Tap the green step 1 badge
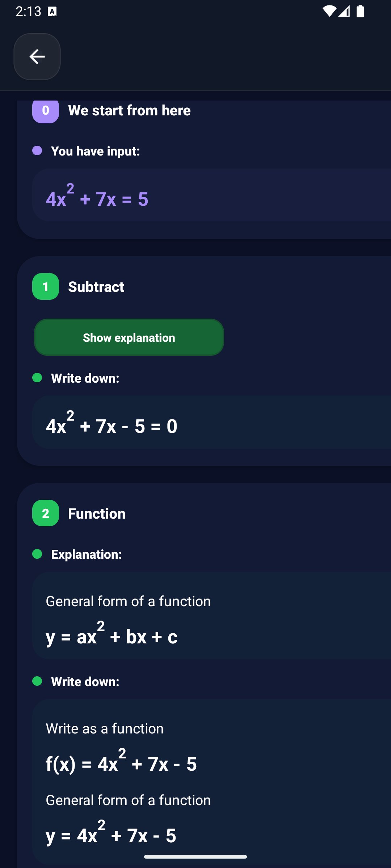 click(x=46, y=286)
